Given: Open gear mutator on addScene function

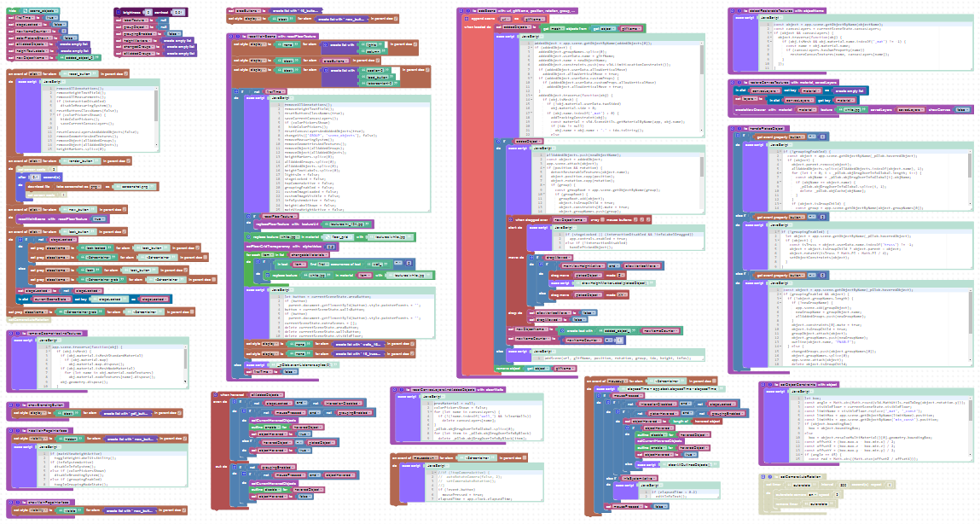Looking at the screenshot, I should [x=461, y=10].
